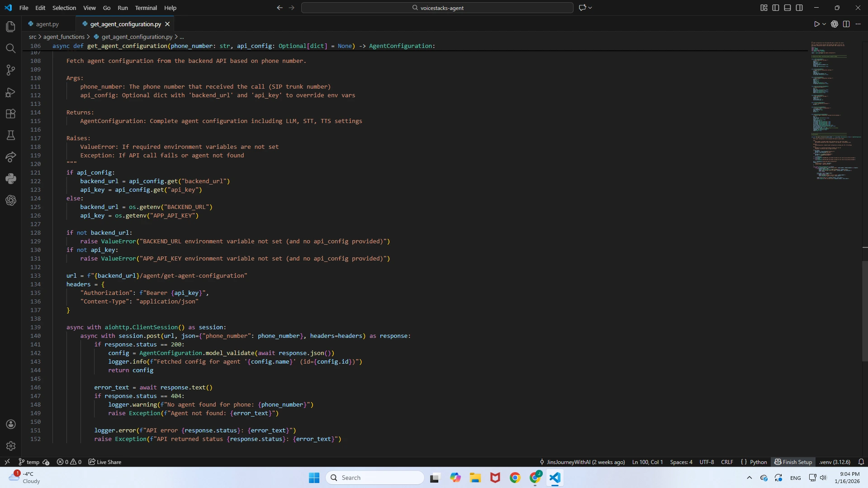
Task: Open git blame JinsJourneyWithAI entry
Action: point(582,462)
